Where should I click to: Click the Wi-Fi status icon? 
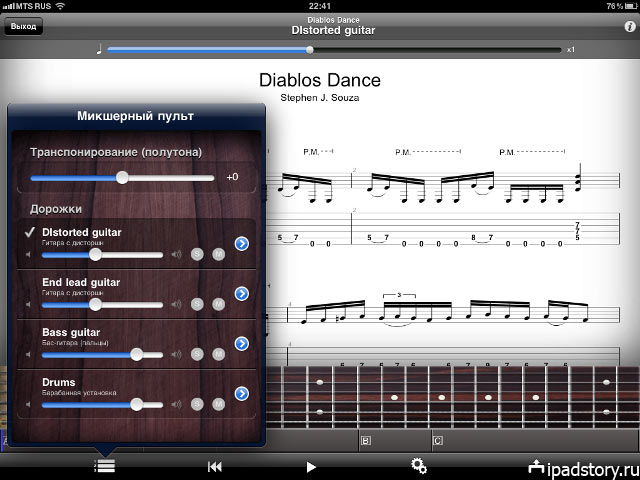tap(60, 6)
